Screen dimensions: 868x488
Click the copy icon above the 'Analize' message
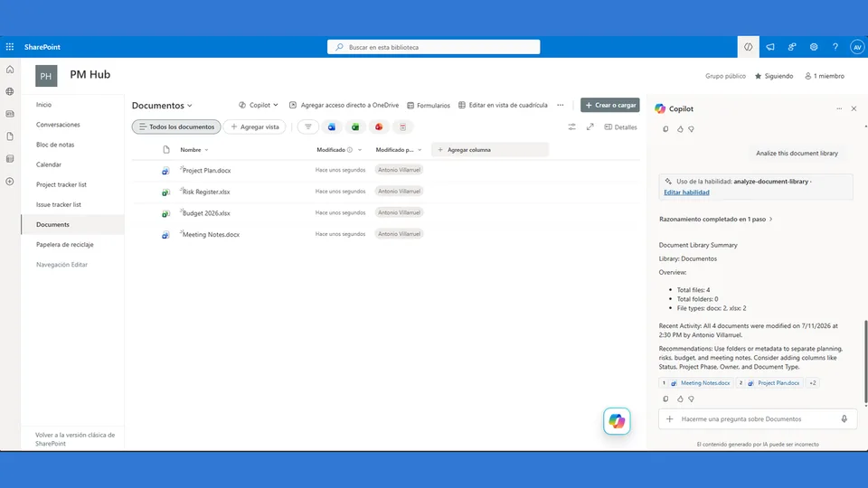click(665, 129)
